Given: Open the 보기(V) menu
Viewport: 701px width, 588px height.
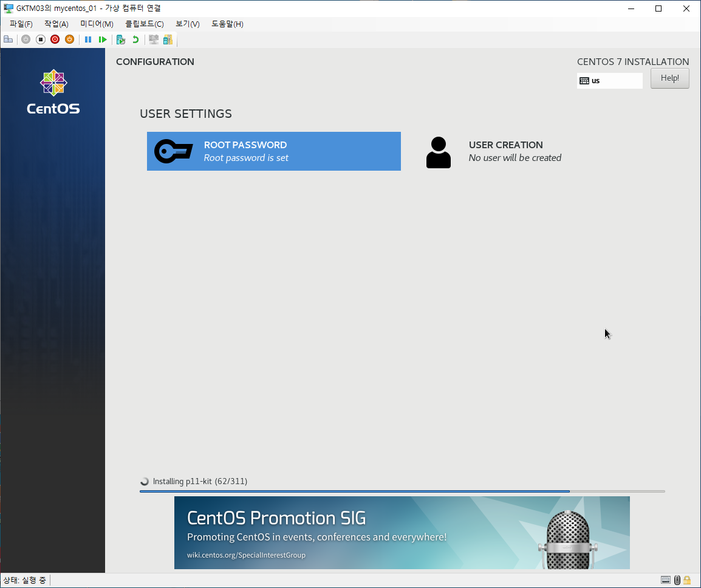Looking at the screenshot, I should pos(187,24).
